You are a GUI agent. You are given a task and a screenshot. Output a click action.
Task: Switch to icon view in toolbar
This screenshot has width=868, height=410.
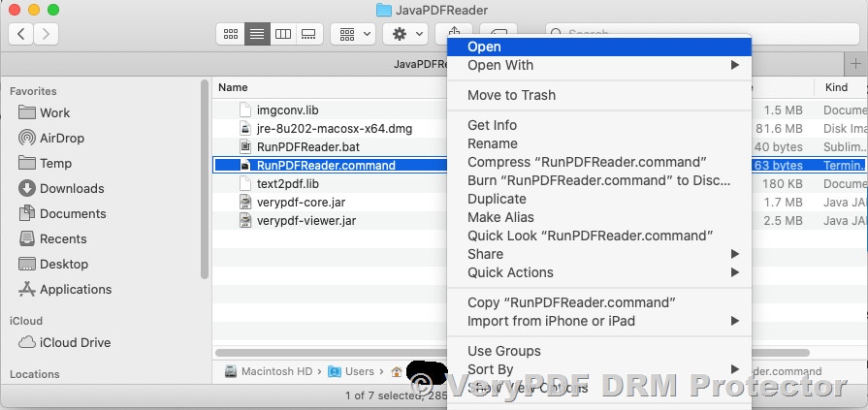point(231,34)
